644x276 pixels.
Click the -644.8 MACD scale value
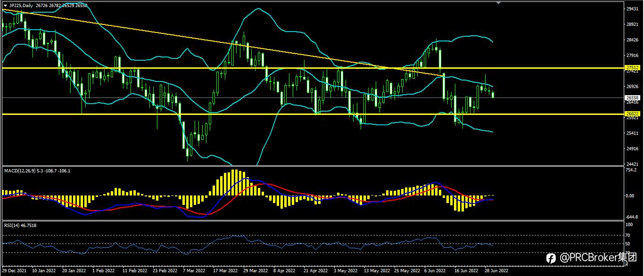pos(632,217)
